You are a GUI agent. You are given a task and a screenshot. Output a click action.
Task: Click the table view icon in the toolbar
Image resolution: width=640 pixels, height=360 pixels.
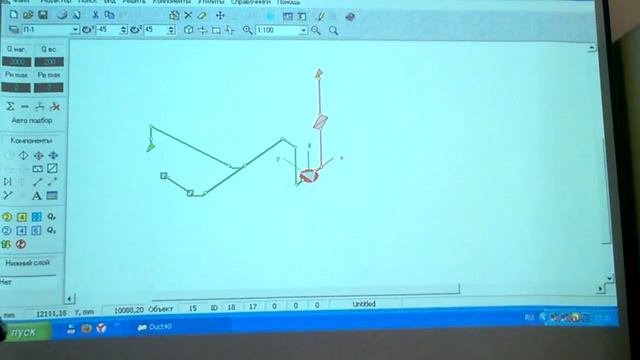coord(288,16)
